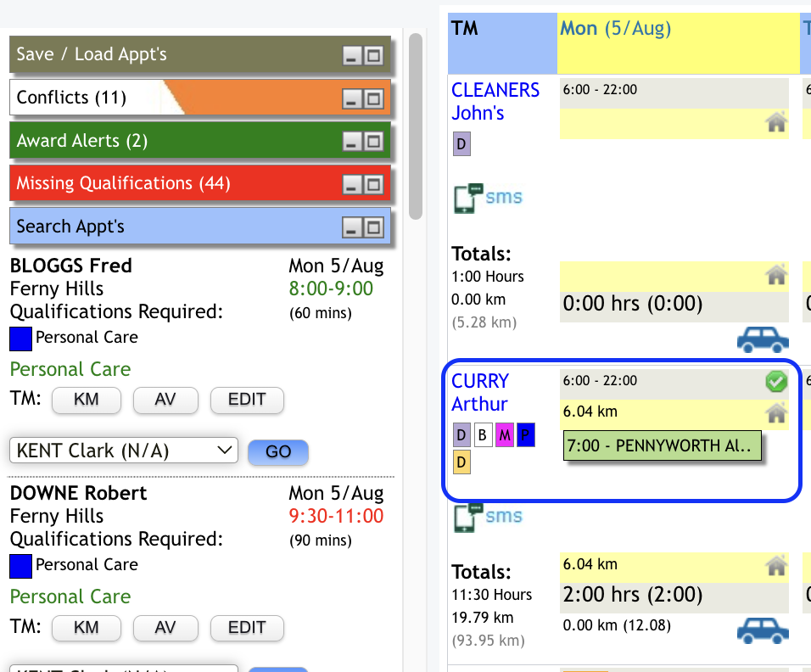Minimize the Conflicts (11) panel
The image size is (811, 672).
point(352,98)
